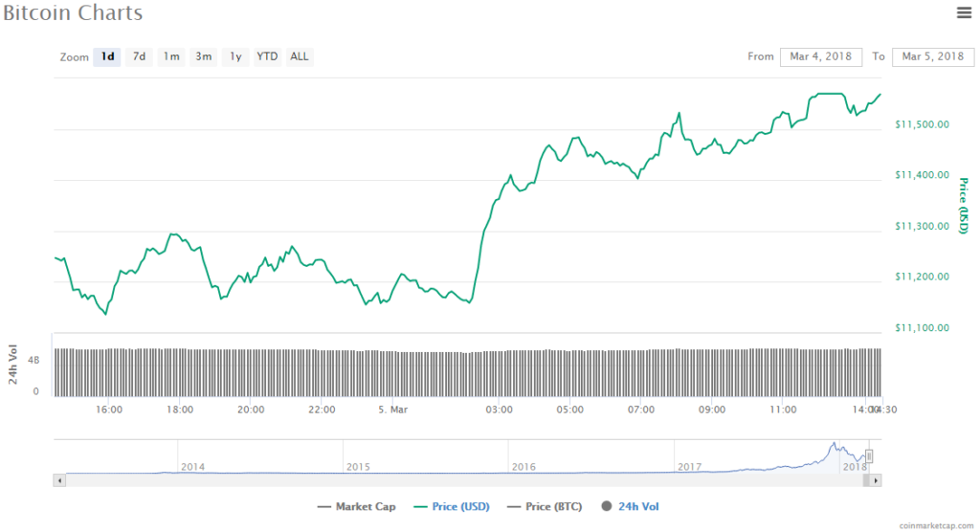
Task: Open the coinmarketcap.com credit link
Action: 935,525
